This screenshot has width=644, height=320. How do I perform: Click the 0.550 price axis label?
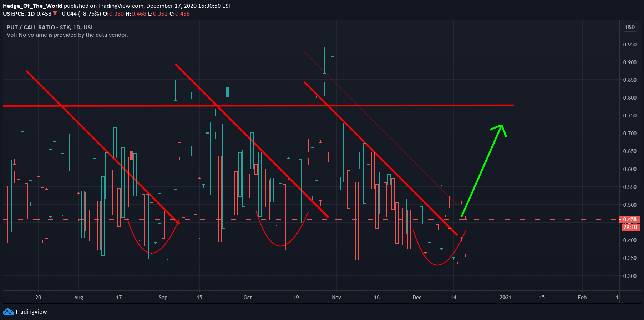630,187
